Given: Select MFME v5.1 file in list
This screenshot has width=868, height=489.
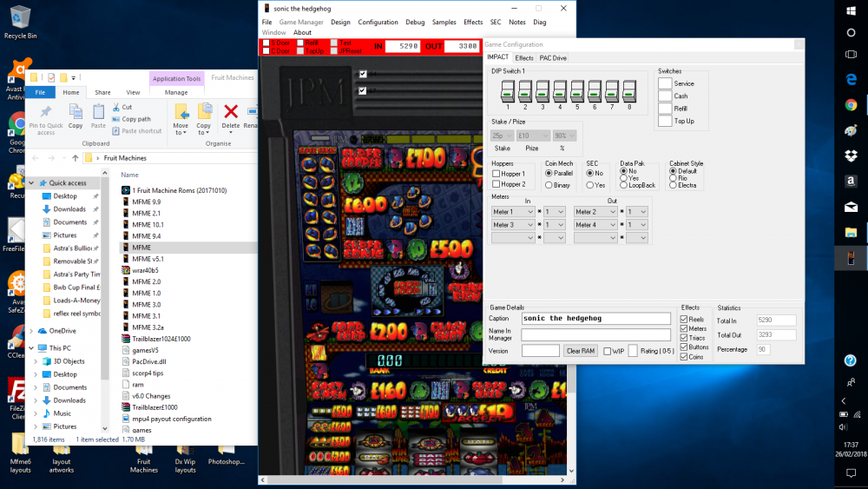Looking at the screenshot, I should (148, 259).
